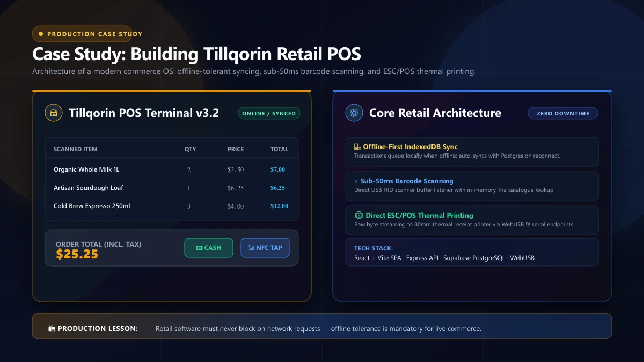Viewport: 644px width, 362px height.
Task: Click the $4.00 unit price
Action: 236,206
